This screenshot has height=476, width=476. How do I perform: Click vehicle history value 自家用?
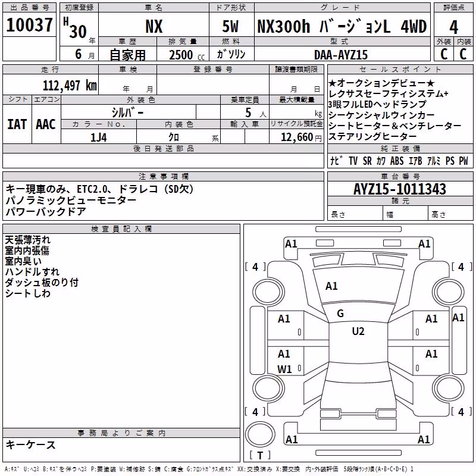[127, 55]
